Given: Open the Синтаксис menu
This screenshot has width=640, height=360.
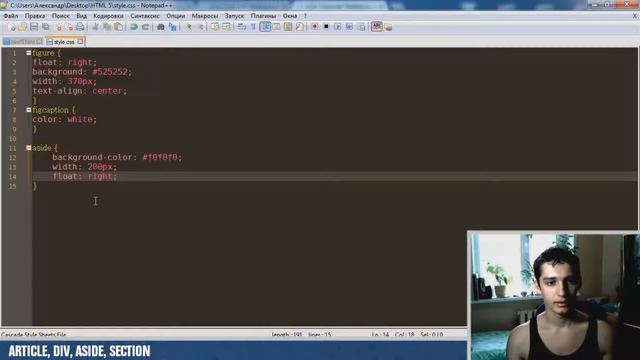Looking at the screenshot, I should point(145,16).
